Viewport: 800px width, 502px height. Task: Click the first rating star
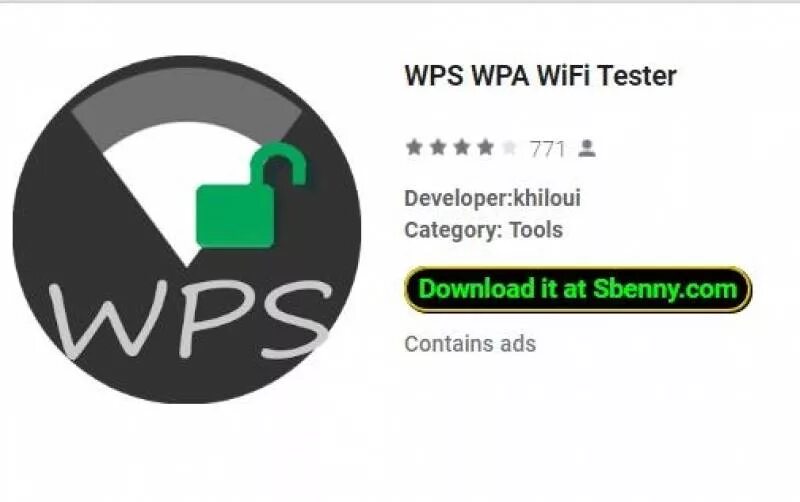414,148
